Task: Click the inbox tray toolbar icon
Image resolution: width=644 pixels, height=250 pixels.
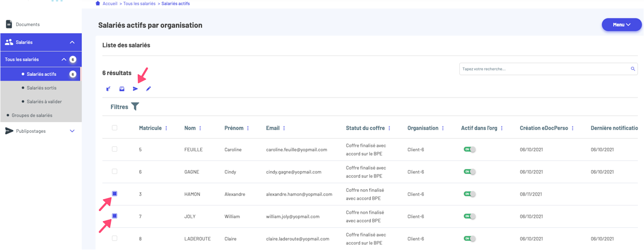Action: [x=122, y=89]
